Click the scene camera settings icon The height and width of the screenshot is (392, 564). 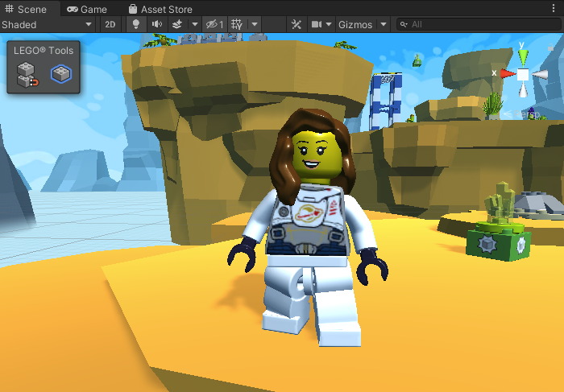tap(317, 24)
